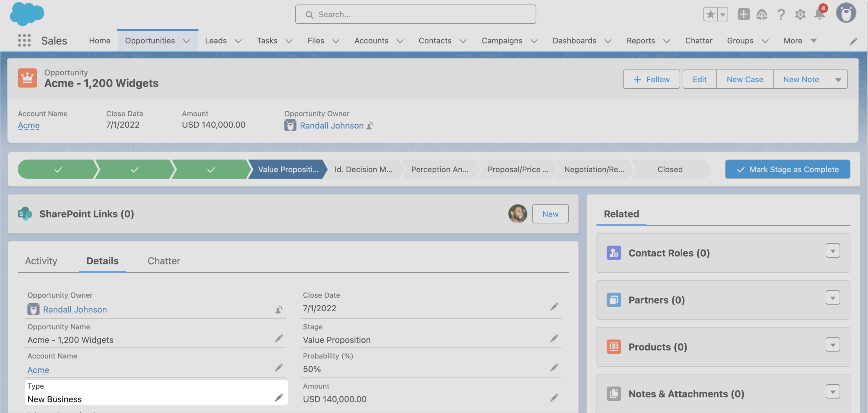Screen dimensions: 868x413
Task: Expand the Opportunities tab chevron menu
Action: click(x=186, y=41)
